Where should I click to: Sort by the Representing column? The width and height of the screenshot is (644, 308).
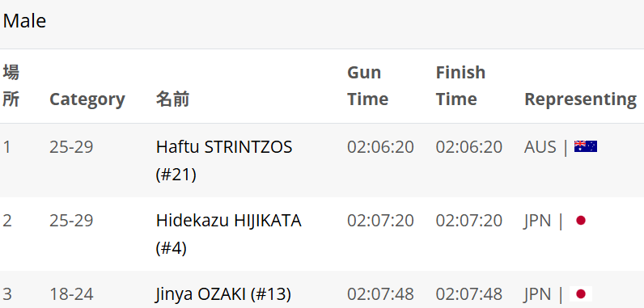[580, 99]
